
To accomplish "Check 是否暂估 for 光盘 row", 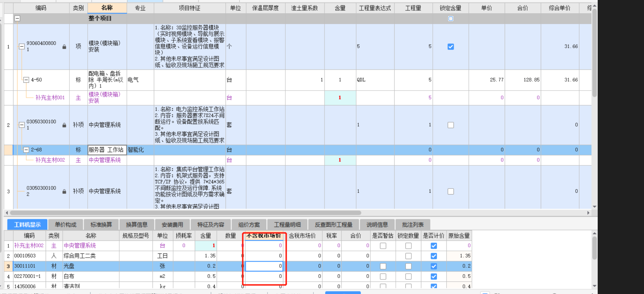I will (383, 266).
